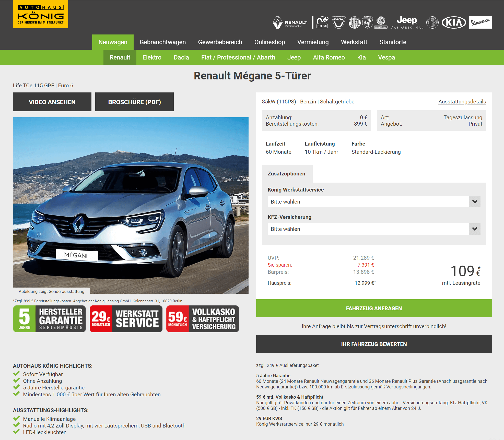Select the Renault submenu tab

120,57
